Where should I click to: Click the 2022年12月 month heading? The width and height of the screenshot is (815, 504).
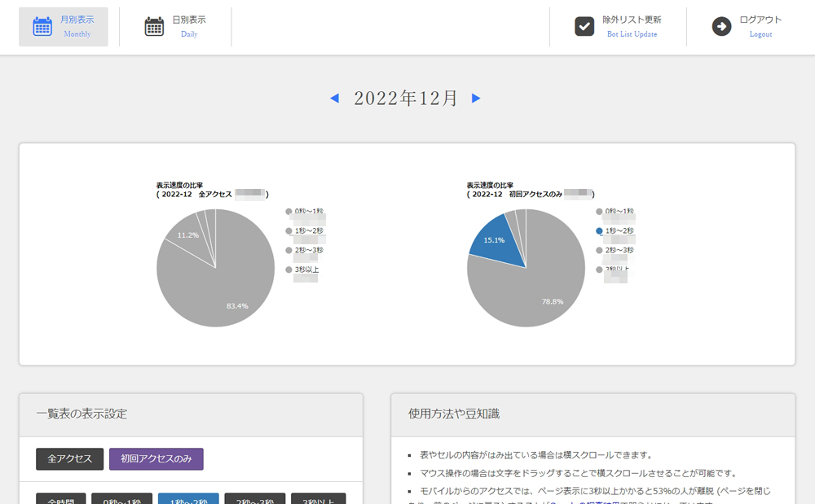[x=405, y=98]
